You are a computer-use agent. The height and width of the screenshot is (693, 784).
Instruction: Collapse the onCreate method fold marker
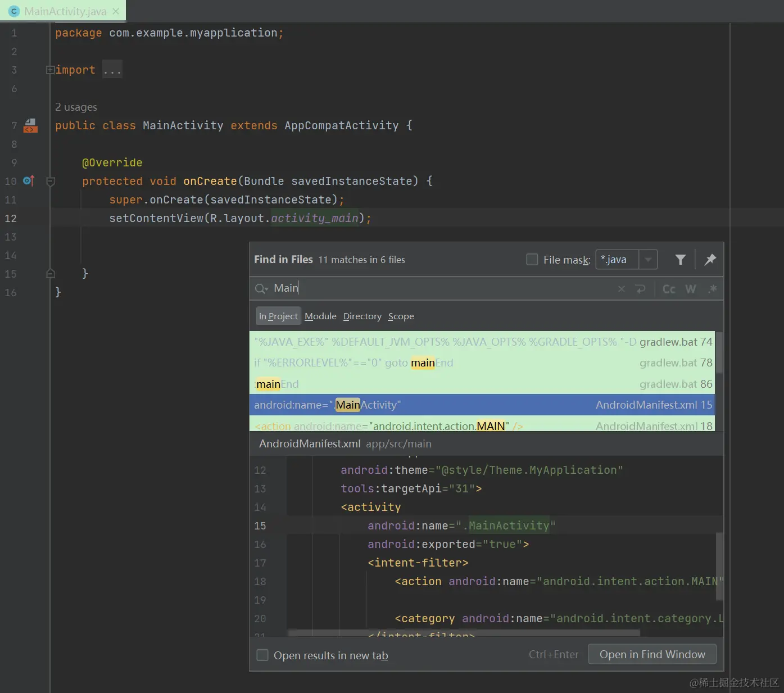pos(50,182)
